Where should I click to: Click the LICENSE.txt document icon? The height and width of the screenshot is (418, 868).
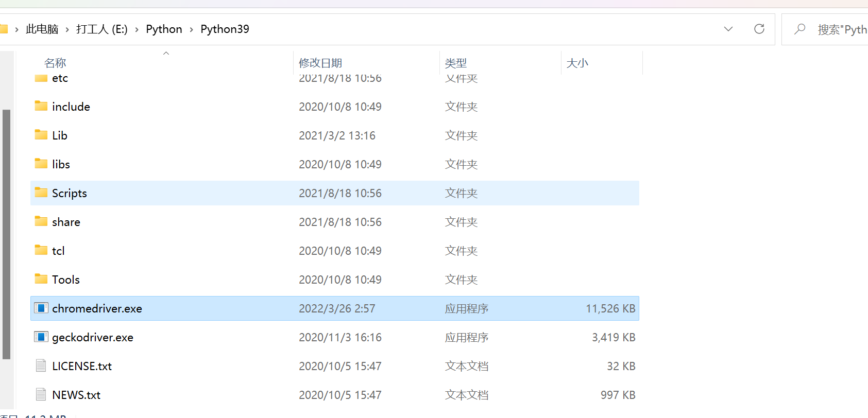(41, 365)
